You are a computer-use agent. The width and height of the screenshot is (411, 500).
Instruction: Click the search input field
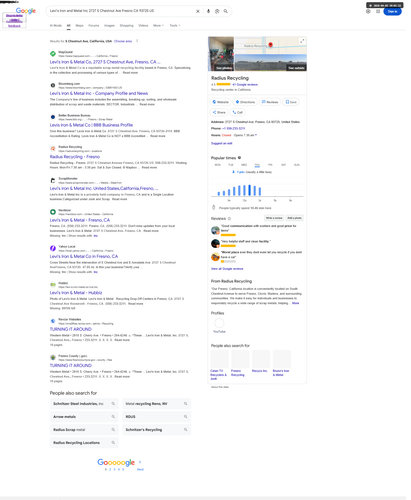121,11
